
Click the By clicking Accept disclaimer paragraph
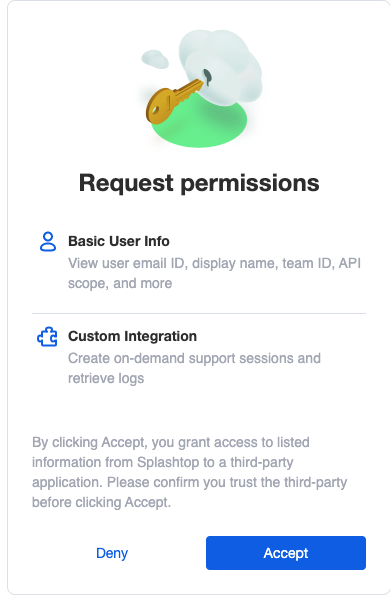pos(190,472)
